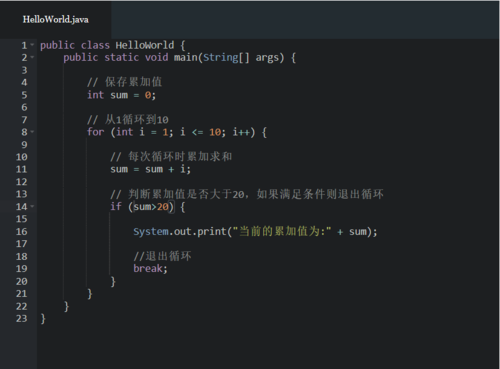Place cursor on class name HelloWorld in code

[145, 45]
